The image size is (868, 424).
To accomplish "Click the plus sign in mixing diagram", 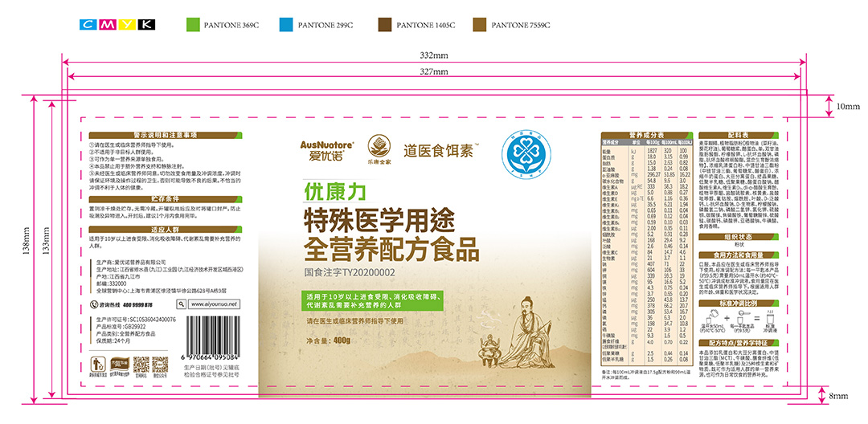I will pos(727,319).
